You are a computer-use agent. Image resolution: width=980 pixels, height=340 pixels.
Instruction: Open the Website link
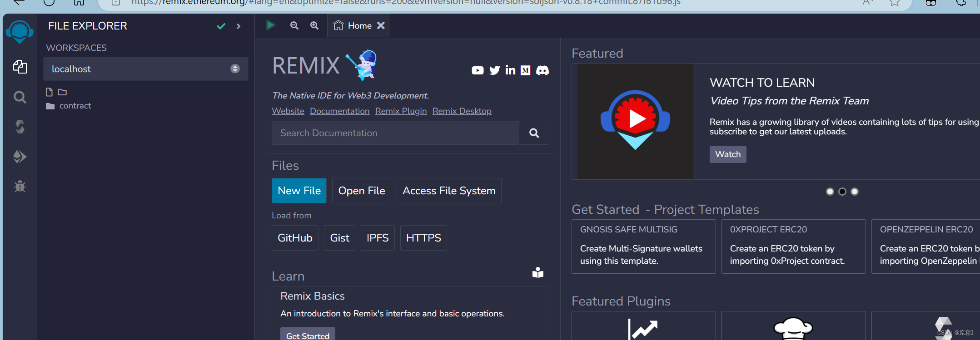point(288,111)
